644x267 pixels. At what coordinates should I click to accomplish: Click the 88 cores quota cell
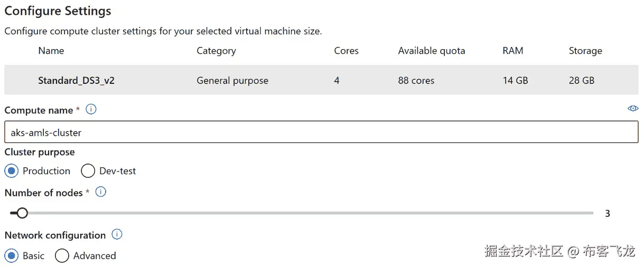click(x=416, y=81)
